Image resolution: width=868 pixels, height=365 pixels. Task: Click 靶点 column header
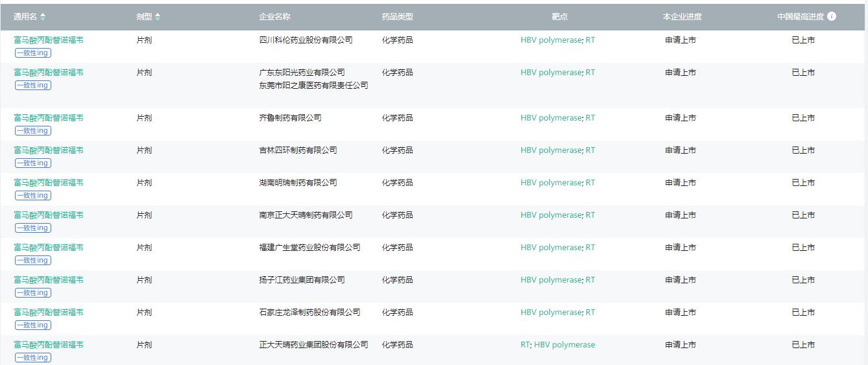click(559, 17)
